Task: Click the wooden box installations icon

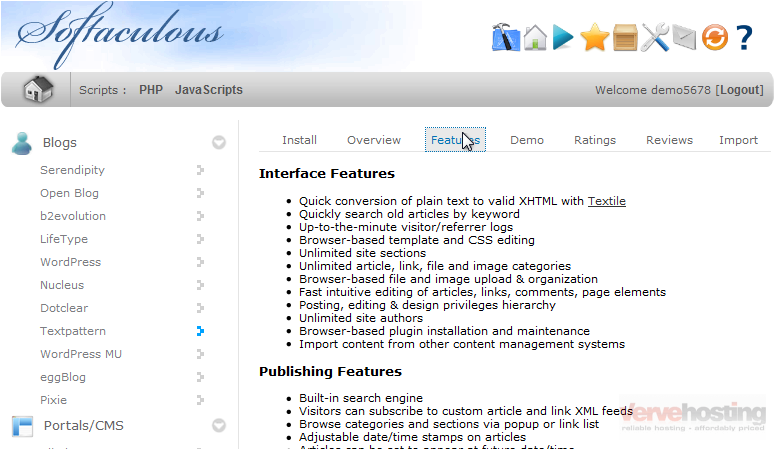Action: (625, 37)
